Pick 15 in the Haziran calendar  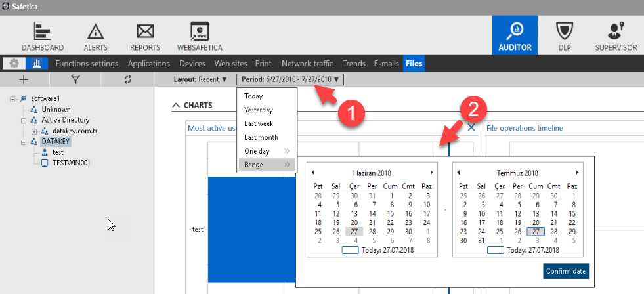(390, 213)
